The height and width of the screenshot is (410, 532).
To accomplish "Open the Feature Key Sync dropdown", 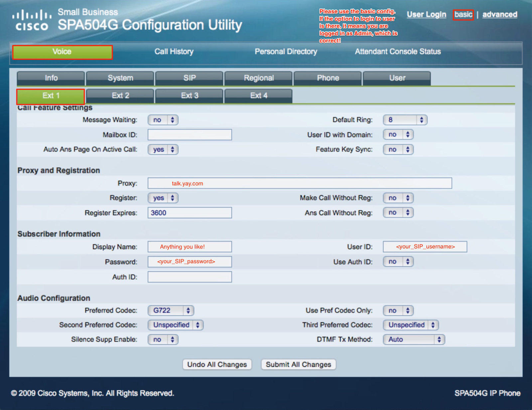I will pos(398,150).
